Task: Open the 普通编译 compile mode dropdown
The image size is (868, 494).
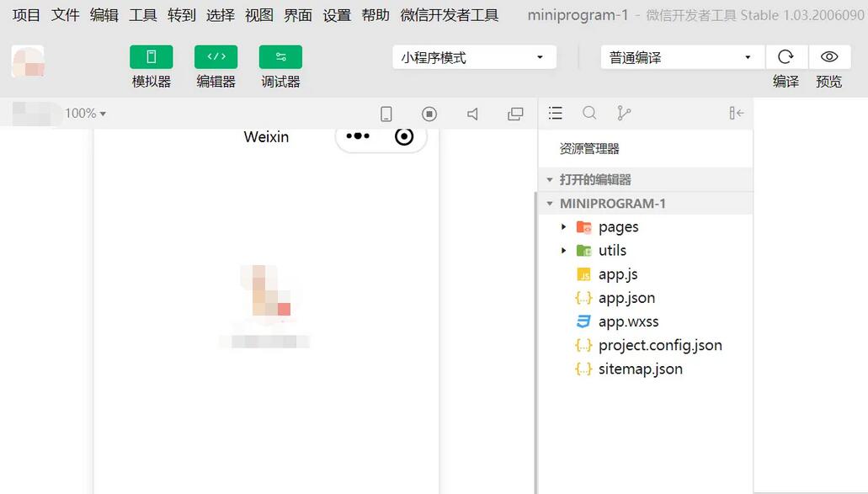Action: point(682,57)
